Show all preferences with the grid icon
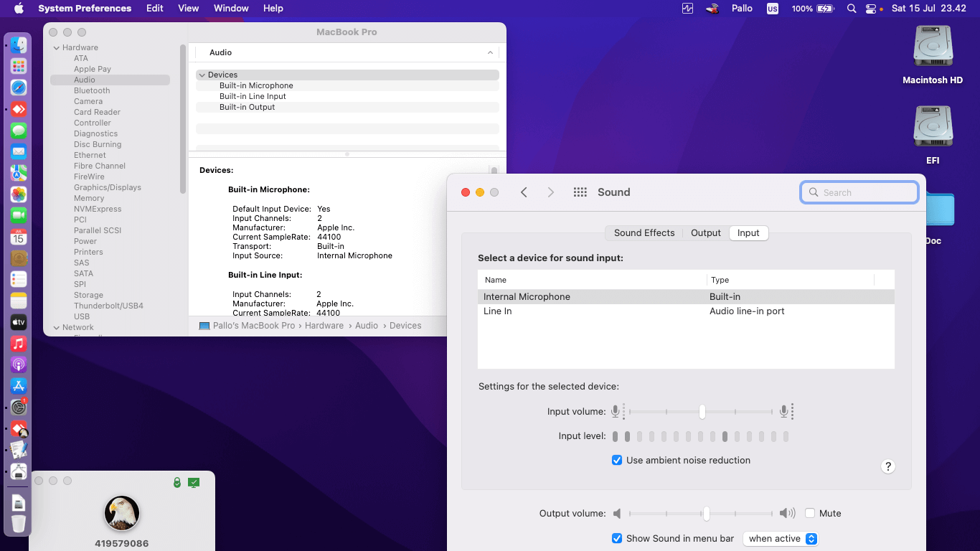The image size is (980, 551). (x=580, y=192)
